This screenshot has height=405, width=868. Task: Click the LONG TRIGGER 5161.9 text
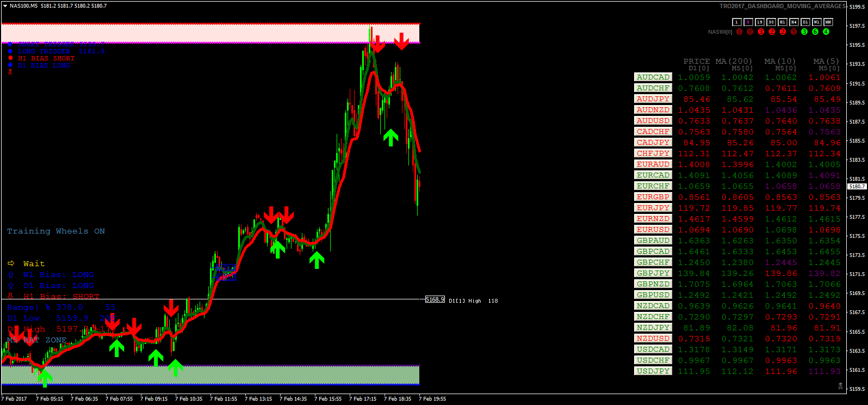coord(61,51)
